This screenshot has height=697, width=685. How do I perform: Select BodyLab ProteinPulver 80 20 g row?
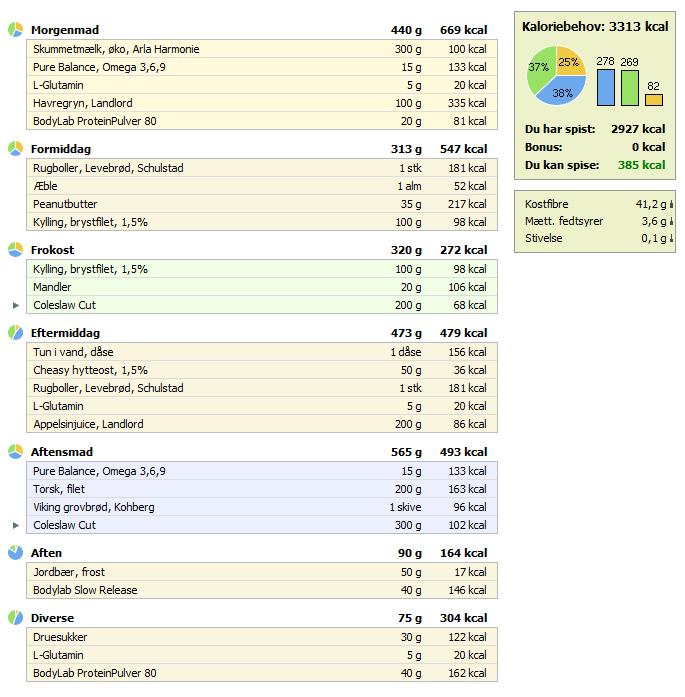pos(262,121)
